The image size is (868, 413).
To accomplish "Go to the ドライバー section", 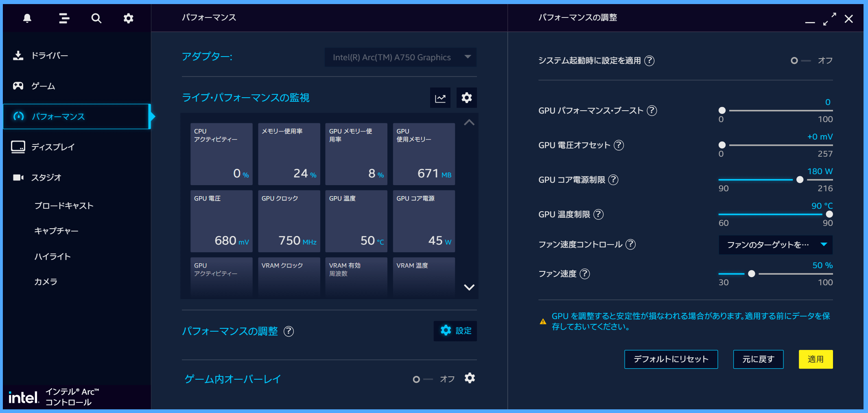I will (50, 56).
